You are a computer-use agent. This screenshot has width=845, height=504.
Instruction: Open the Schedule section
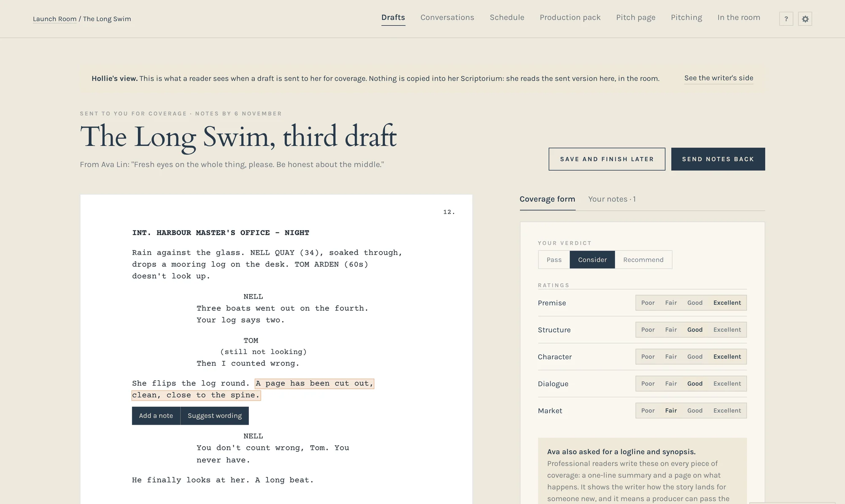coord(507,18)
